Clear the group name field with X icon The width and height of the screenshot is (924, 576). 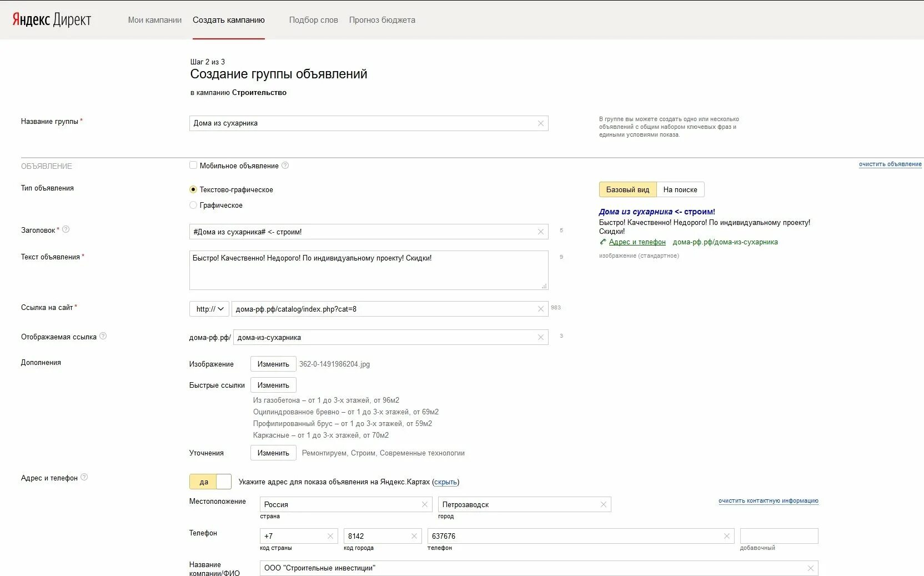(540, 123)
